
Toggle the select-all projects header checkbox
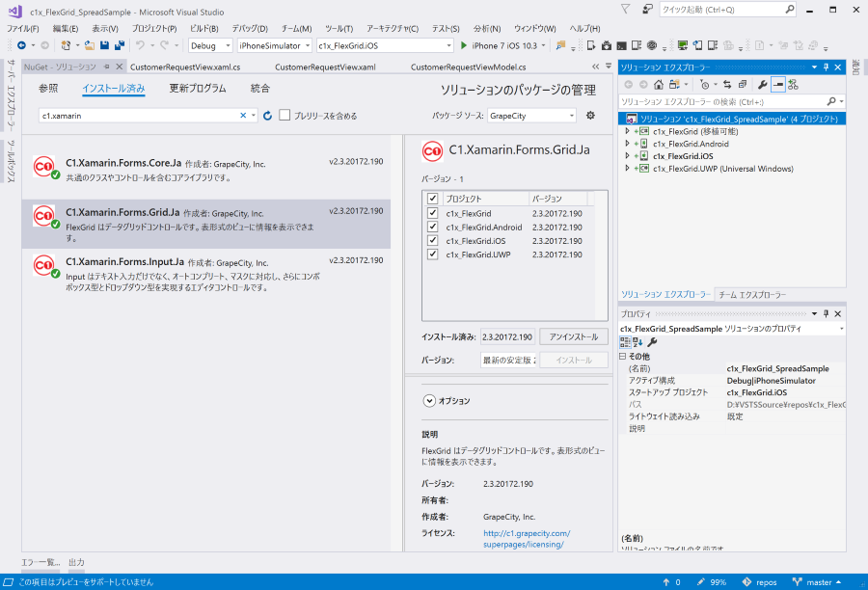pyautogui.click(x=433, y=199)
